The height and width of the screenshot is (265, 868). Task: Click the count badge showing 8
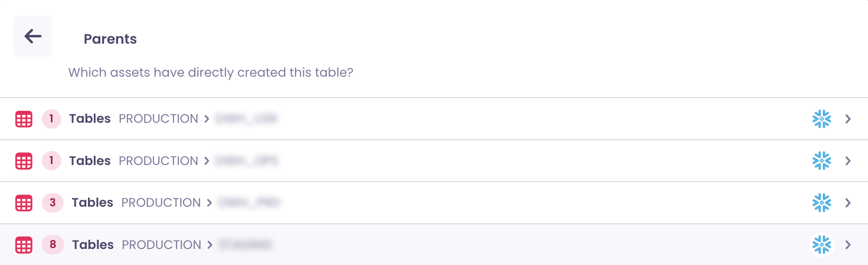click(53, 245)
